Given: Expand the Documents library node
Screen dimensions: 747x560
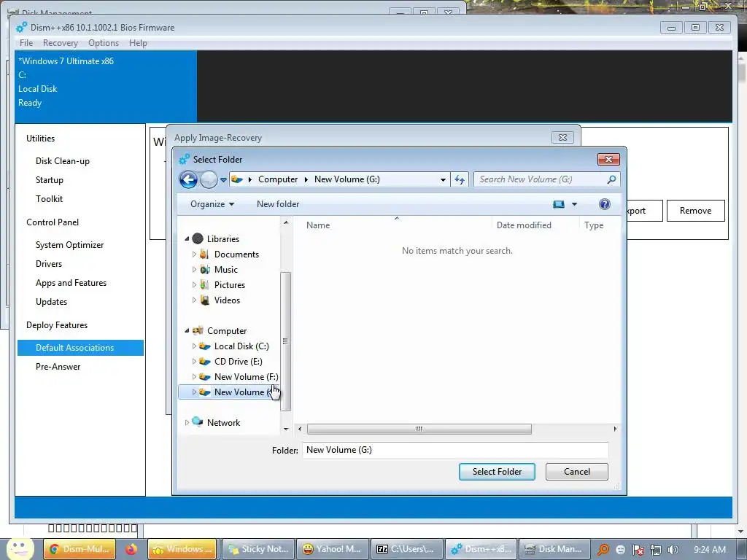Looking at the screenshot, I should pyautogui.click(x=194, y=254).
